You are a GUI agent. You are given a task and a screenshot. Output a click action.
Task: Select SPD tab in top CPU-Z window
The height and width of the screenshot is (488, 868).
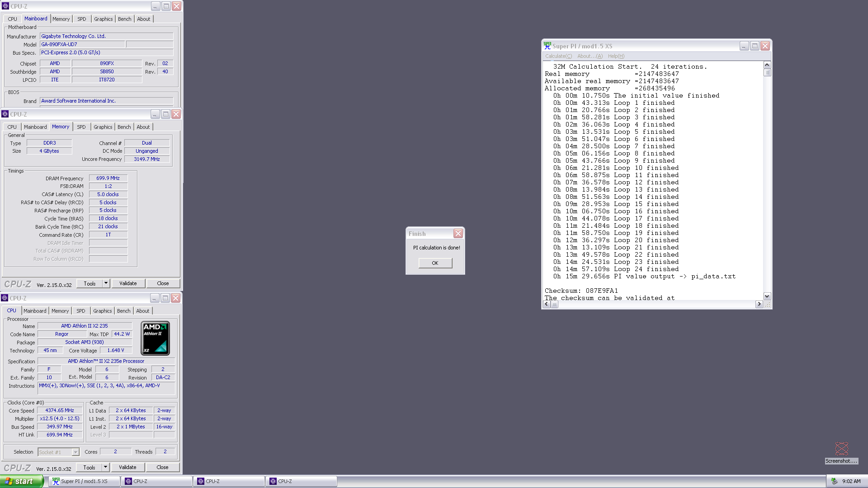[x=81, y=19]
